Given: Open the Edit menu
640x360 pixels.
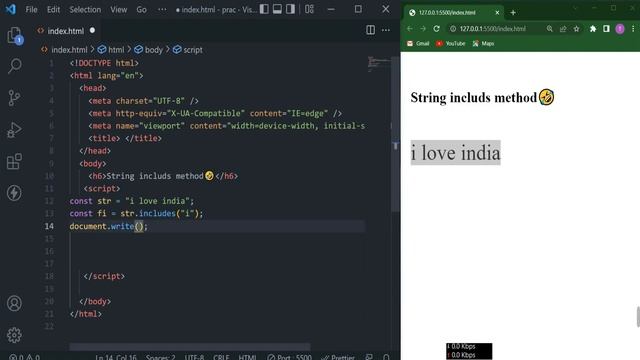Looking at the screenshot, I should click(53, 9).
